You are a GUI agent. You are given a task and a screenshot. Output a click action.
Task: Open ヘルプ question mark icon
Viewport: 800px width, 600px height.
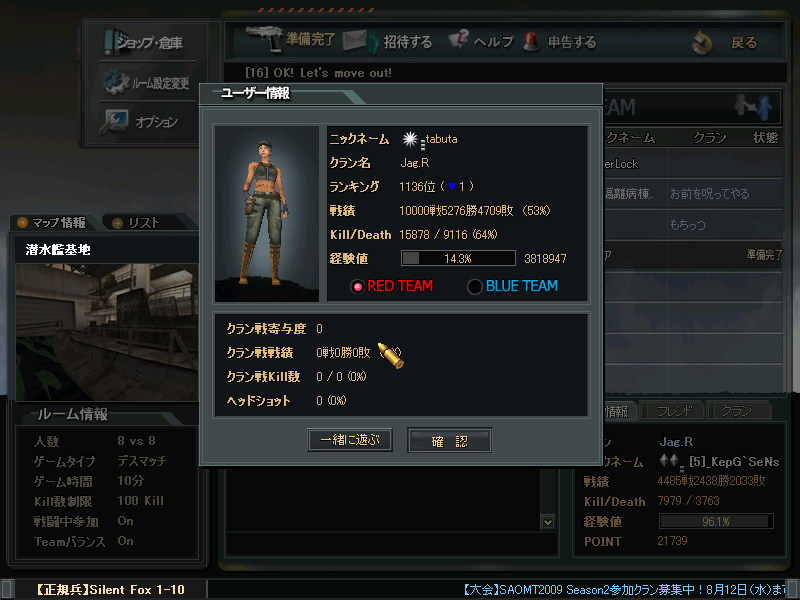click(x=458, y=40)
